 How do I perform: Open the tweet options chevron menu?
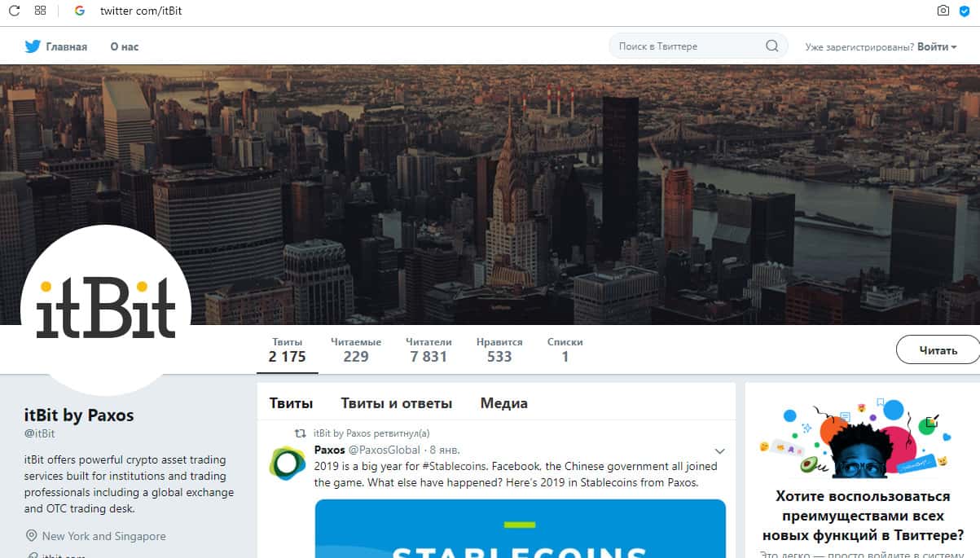click(719, 450)
